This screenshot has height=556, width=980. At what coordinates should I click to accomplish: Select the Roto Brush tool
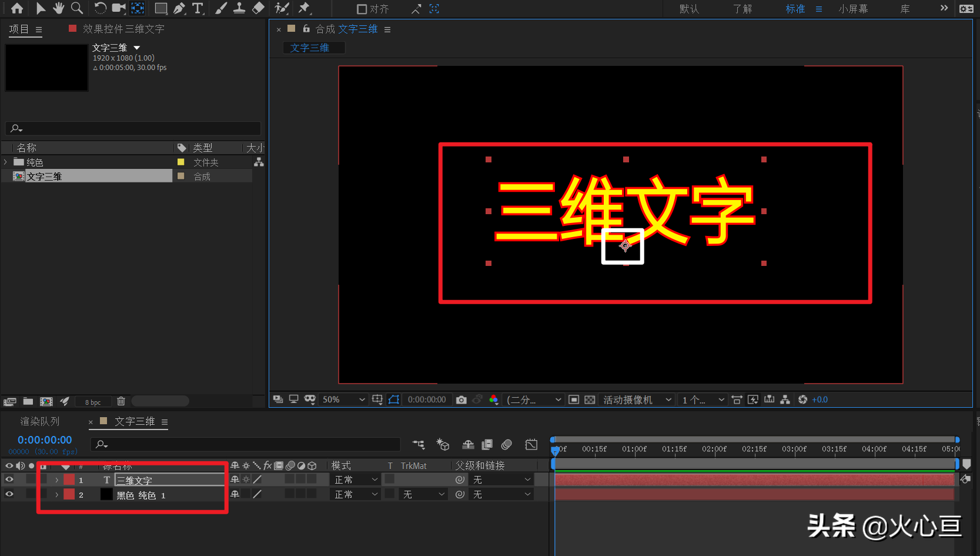tap(282, 8)
